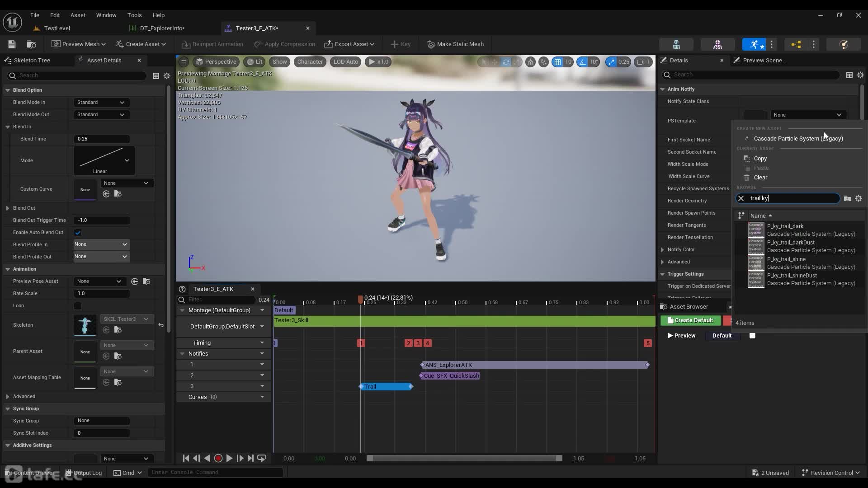Open the Skeleton editor mode icon
The height and width of the screenshot is (488, 868).
(676, 44)
